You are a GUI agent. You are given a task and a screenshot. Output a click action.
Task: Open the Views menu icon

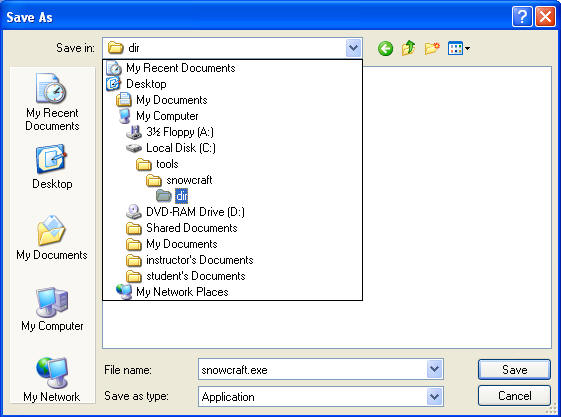459,48
